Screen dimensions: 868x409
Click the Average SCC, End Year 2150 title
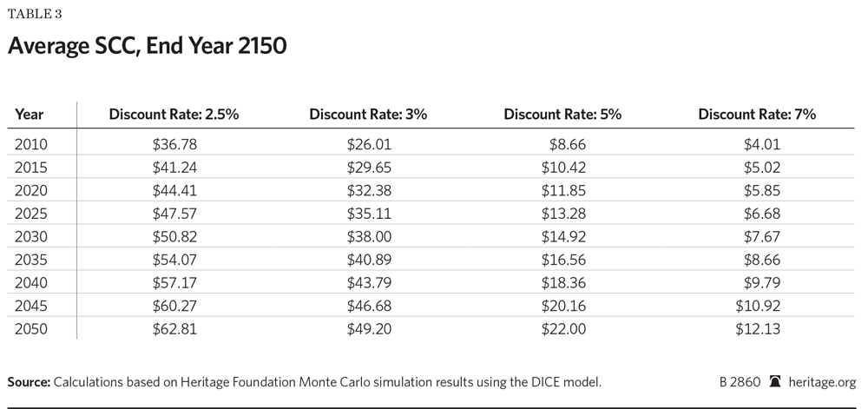(x=147, y=46)
